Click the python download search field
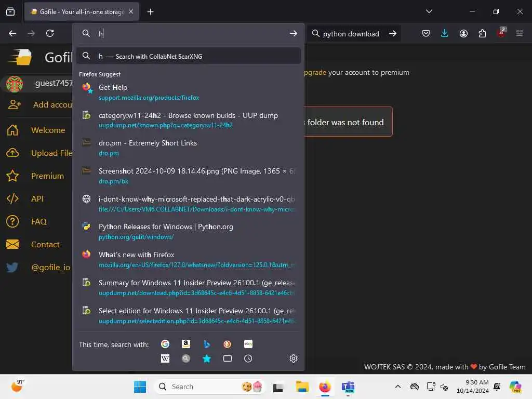Image resolution: width=532 pixels, height=399 pixels. click(x=351, y=34)
